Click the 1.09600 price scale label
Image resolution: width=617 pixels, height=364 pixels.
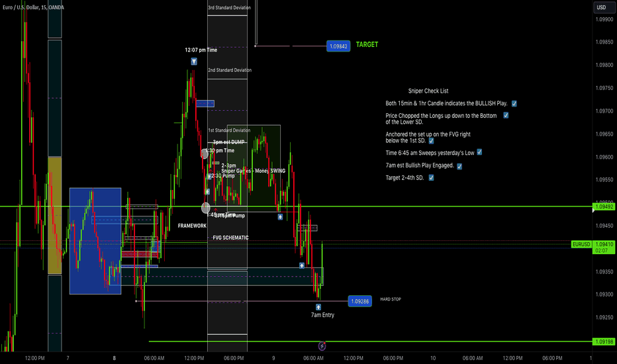coord(604,157)
